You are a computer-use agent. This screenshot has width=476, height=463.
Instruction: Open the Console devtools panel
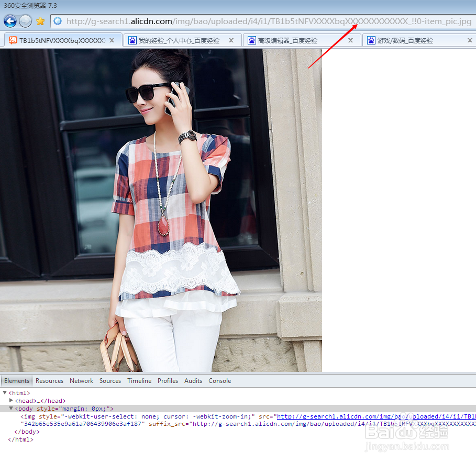(x=220, y=381)
